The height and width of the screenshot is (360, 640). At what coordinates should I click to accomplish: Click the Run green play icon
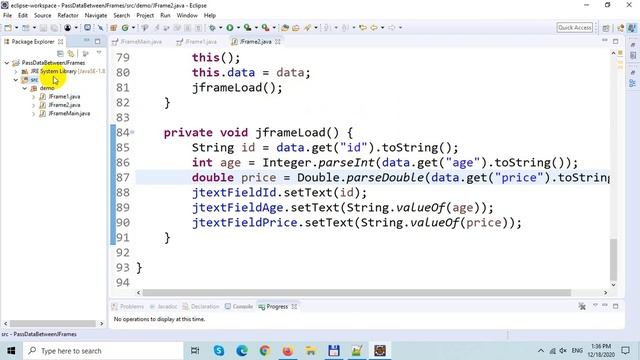coord(230,28)
